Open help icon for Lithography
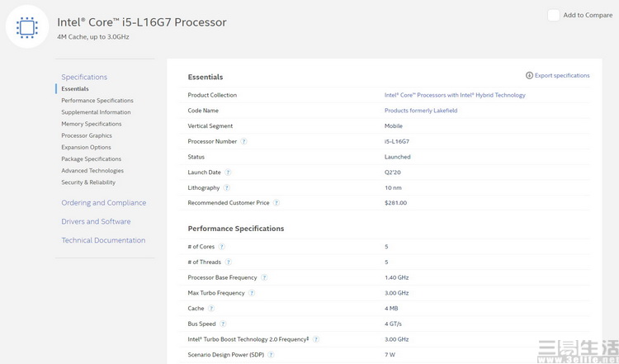619x364 pixels. 227,187
